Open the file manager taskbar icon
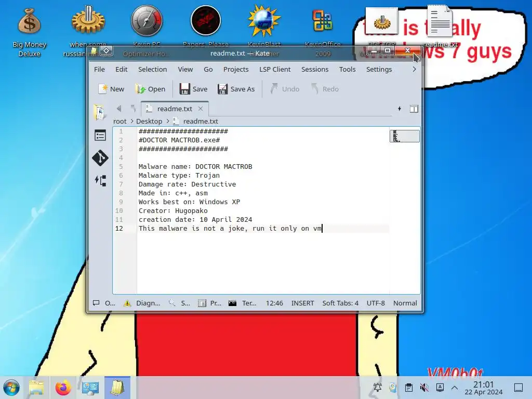This screenshot has width=532, height=399. (36, 388)
